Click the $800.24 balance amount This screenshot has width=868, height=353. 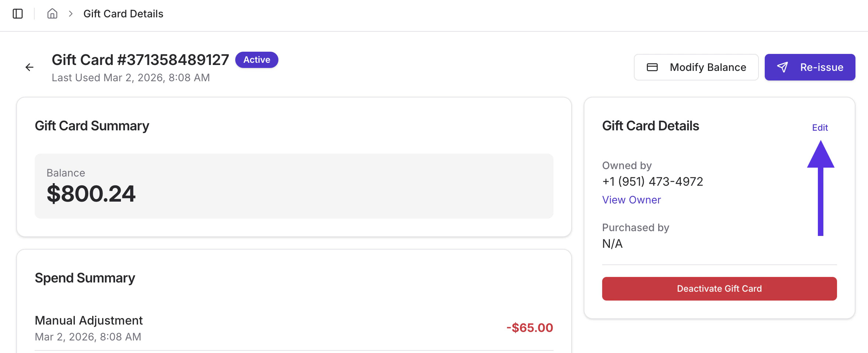[x=91, y=194]
